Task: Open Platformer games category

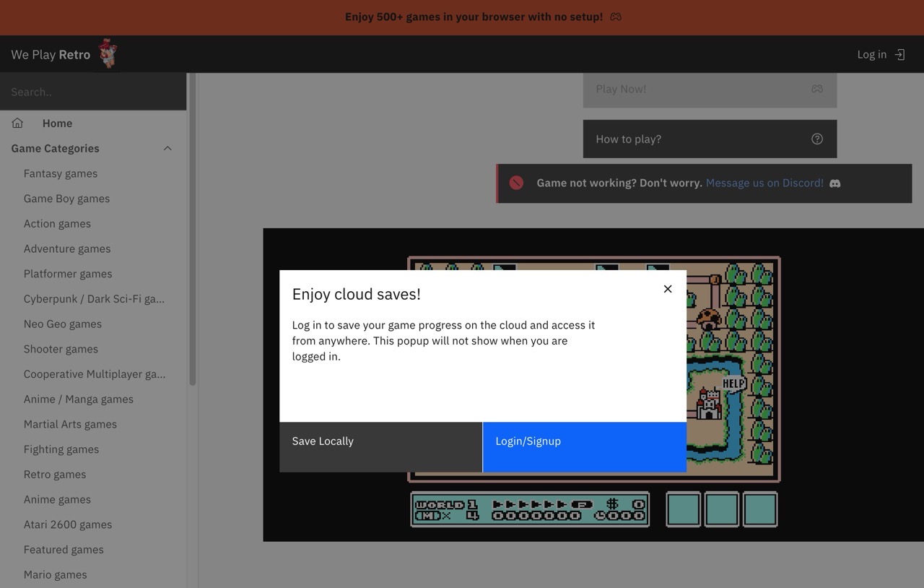Action: pyautogui.click(x=68, y=274)
